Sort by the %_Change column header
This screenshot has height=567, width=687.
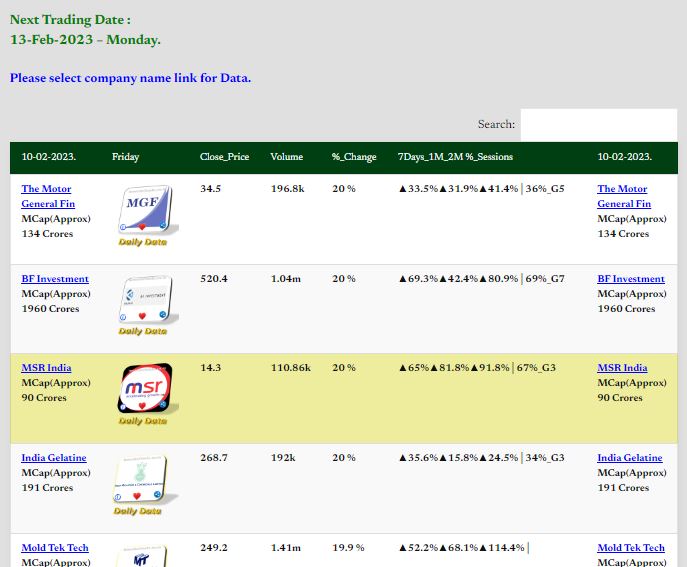point(354,157)
